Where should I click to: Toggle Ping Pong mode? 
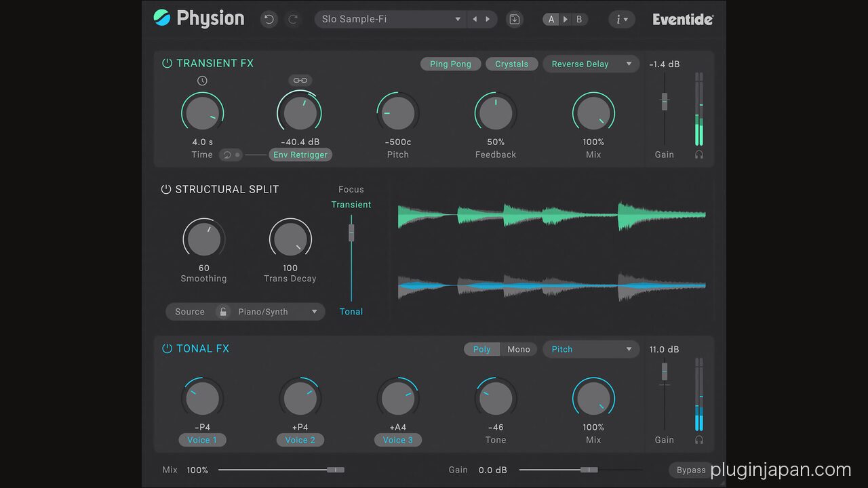[450, 64]
